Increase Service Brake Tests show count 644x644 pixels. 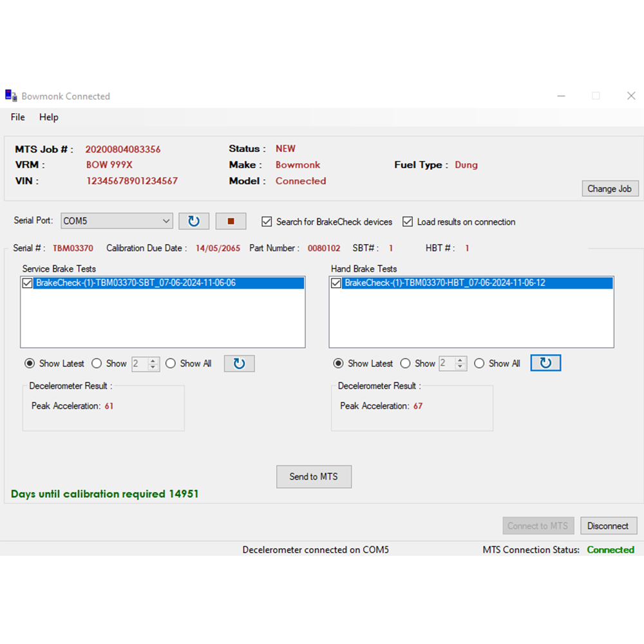(153, 361)
